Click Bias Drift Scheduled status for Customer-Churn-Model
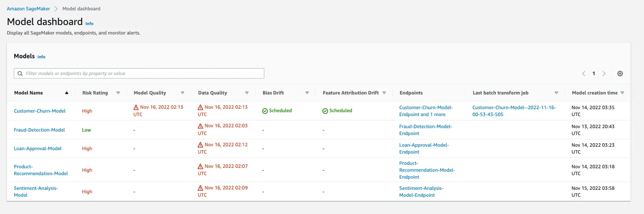This screenshot has width=644, height=214. pos(277,111)
